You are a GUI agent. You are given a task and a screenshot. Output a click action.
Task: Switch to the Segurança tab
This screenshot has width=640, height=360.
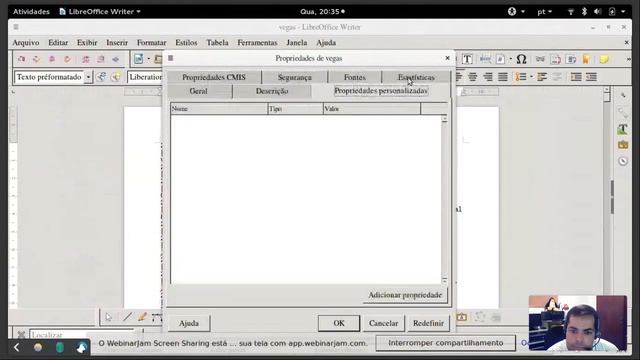point(295,77)
